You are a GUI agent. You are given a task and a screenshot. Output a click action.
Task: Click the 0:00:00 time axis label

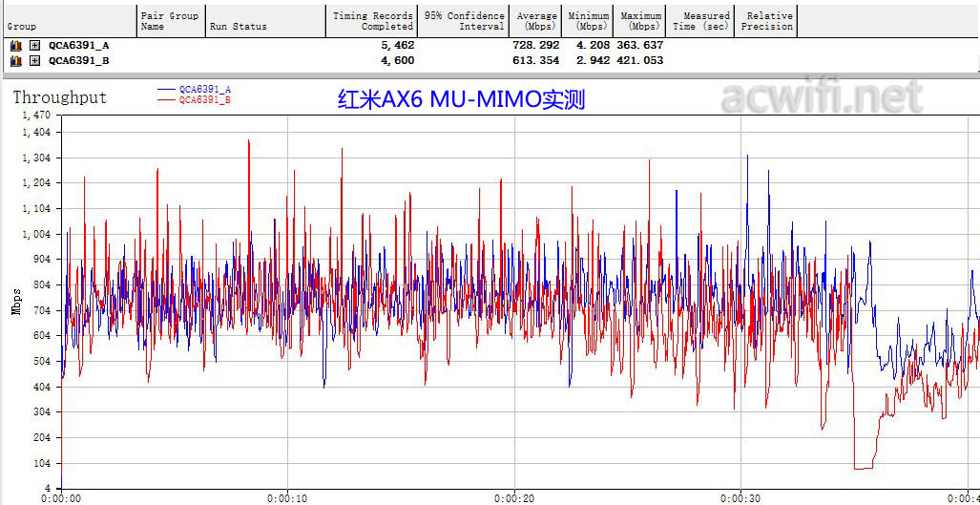tap(61, 498)
